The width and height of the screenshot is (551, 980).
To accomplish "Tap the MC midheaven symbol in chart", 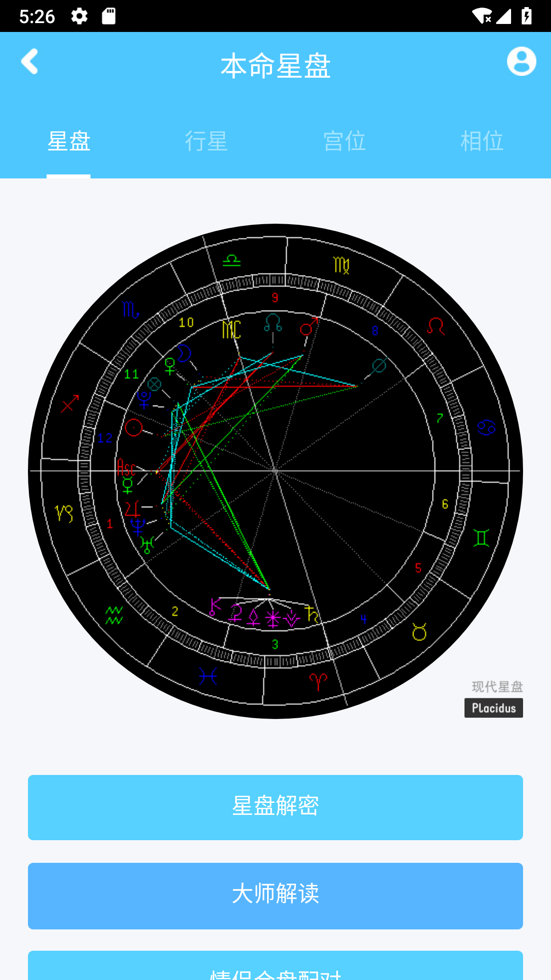I will pos(231,330).
